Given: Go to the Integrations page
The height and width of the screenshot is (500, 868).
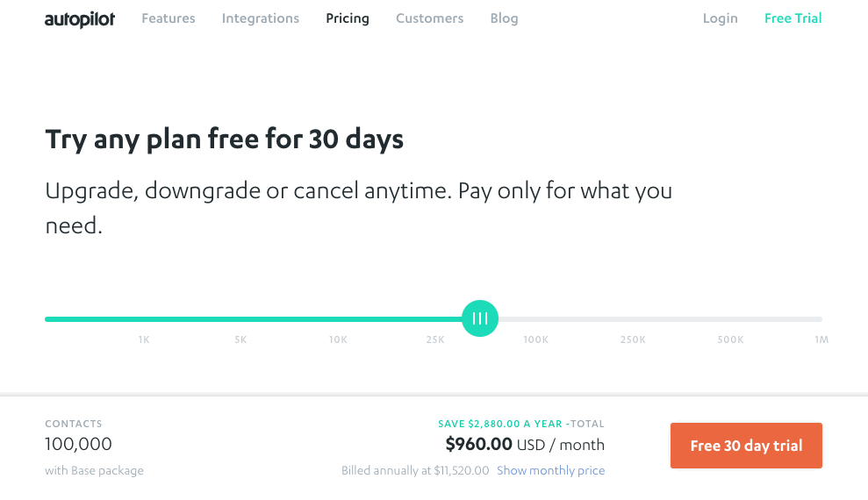Looking at the screenshot, I should 260,18.
